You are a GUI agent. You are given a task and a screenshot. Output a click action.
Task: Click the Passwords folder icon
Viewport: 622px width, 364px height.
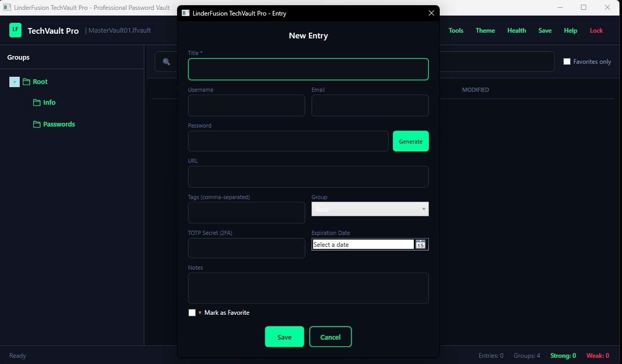(36, 124)
